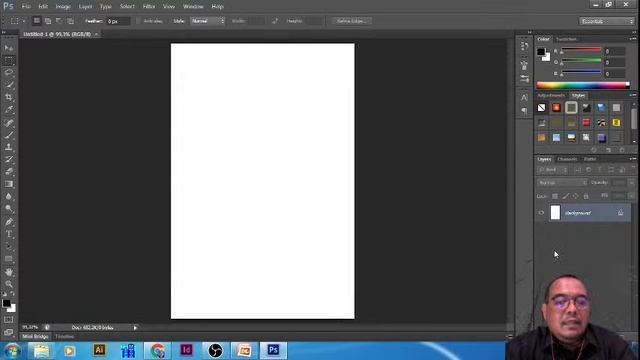The image size is (640, 360).
Task: Switch to the Channels tab
Action: [x=567, y=159]
